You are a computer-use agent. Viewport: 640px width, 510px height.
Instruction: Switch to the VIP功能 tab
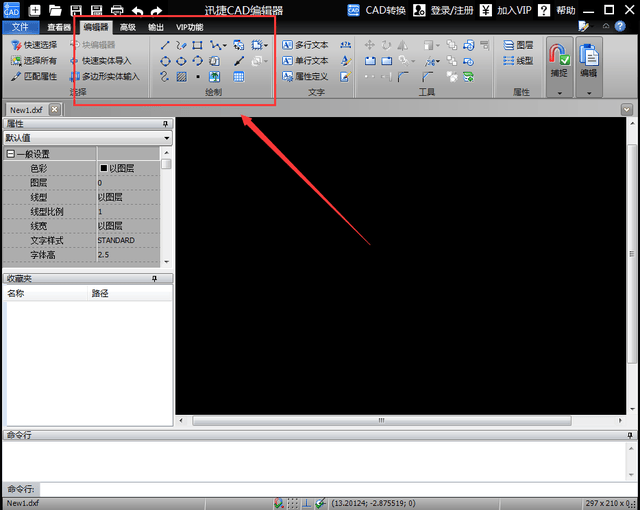point(189,27)
